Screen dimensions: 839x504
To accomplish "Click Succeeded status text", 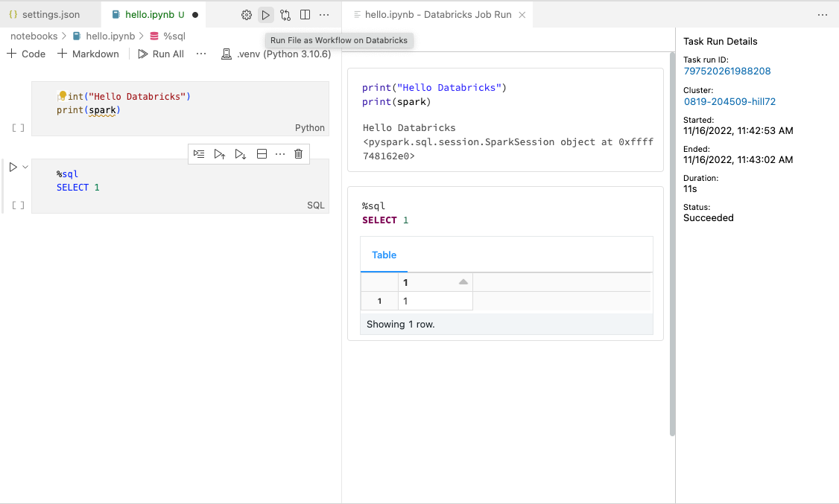I will click(709, 217).
